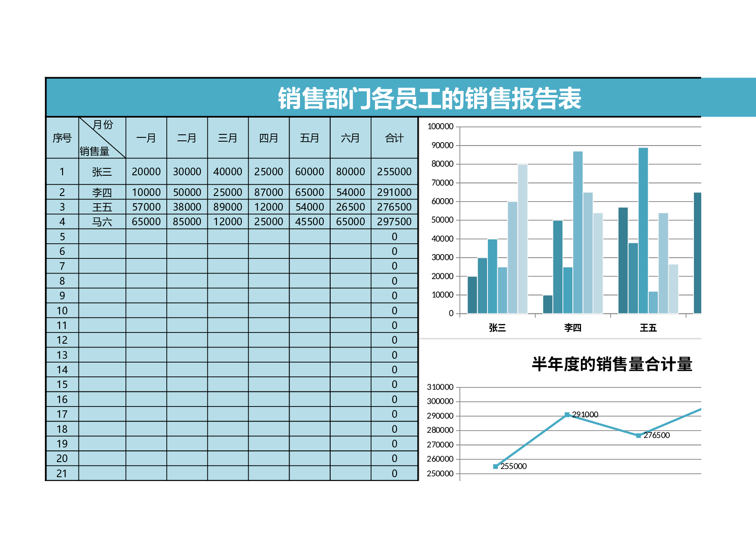Image resolution: width=756 pixels, height=534 pixels.
Task: Select 张三's January value 20000
Action: click(x=146, y=172)
